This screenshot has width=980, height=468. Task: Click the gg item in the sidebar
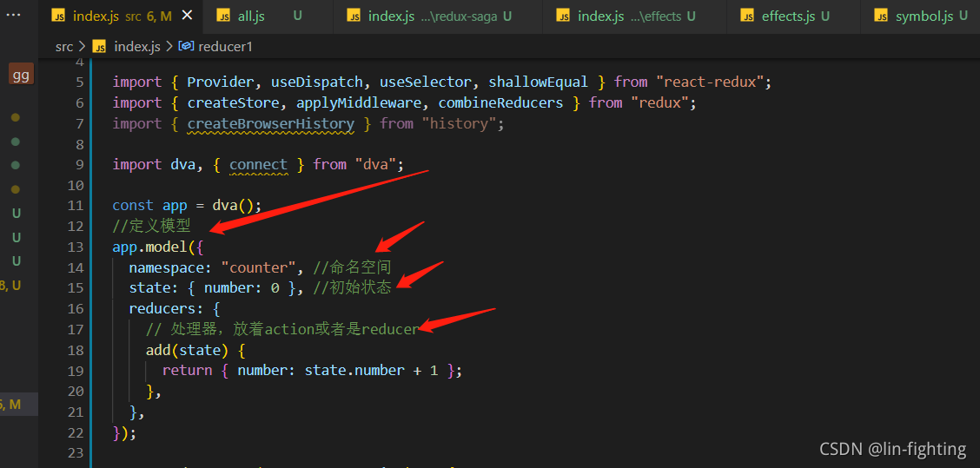pyautogui.click(x=21, y=75)
